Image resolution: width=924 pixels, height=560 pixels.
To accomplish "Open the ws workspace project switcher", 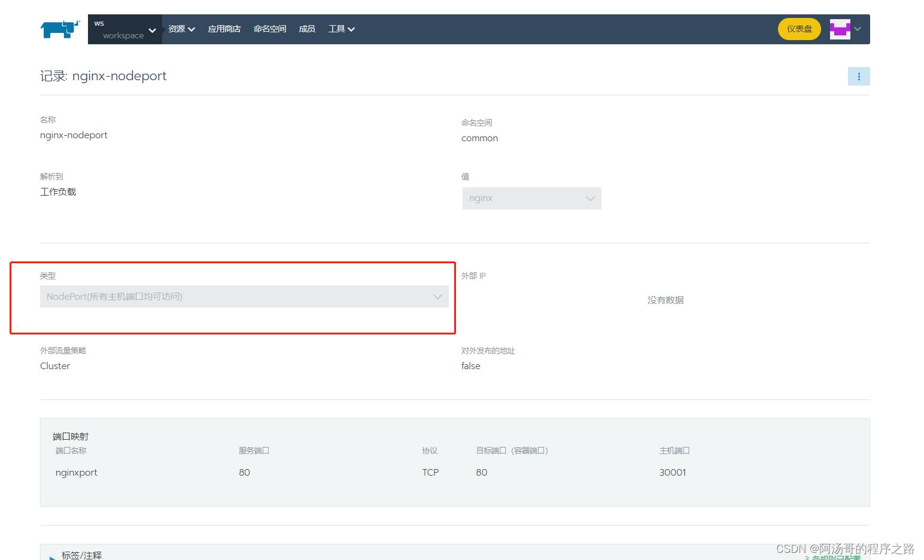I will (x=124, y=29).
